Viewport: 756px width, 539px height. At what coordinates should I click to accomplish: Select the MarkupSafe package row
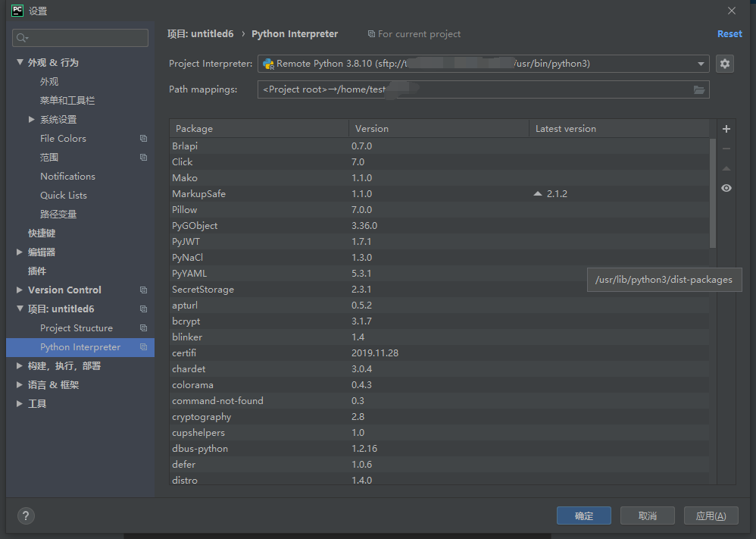[x=439, y=193]
